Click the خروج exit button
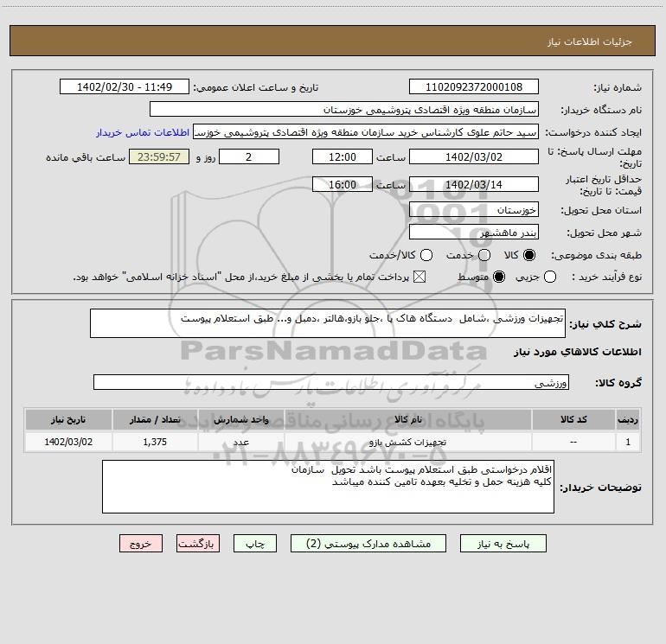This screenshot has width=666, height=644. click(141, 544)
